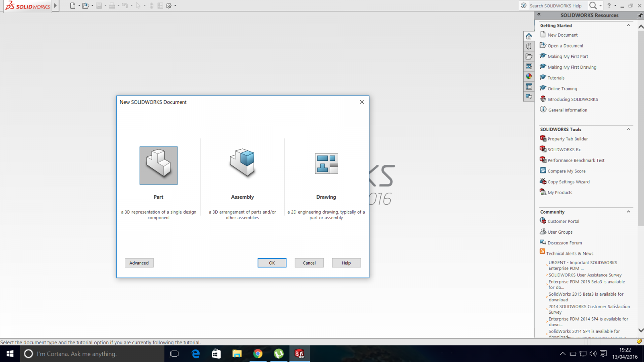Pin the SOLIDWORKS Resources pane

pos(640,15)
